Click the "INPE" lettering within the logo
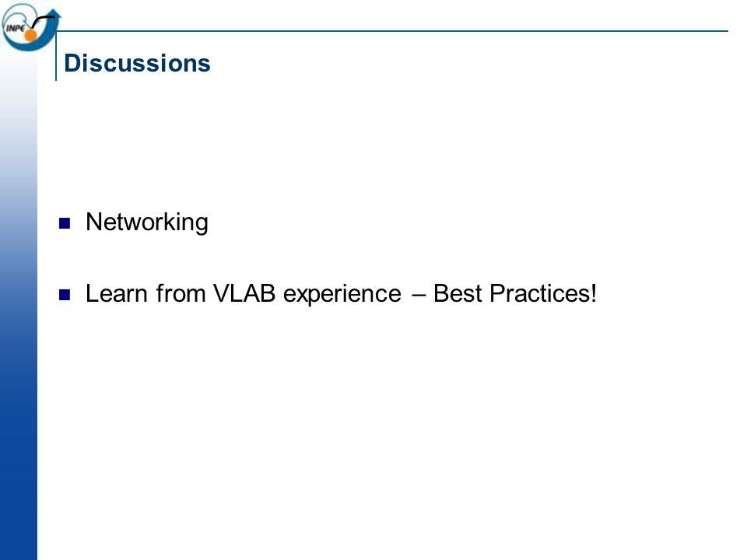The height and width of the screenshot is (560, 747). click(x=15, y=28)
